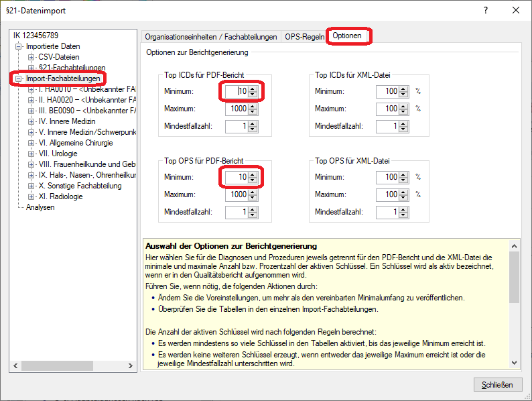Increase Minimum of Top OPS PDF-Bericht
The height and width of the screenshot is (401, 532).
pyautogui.click(x=253, y=174)
